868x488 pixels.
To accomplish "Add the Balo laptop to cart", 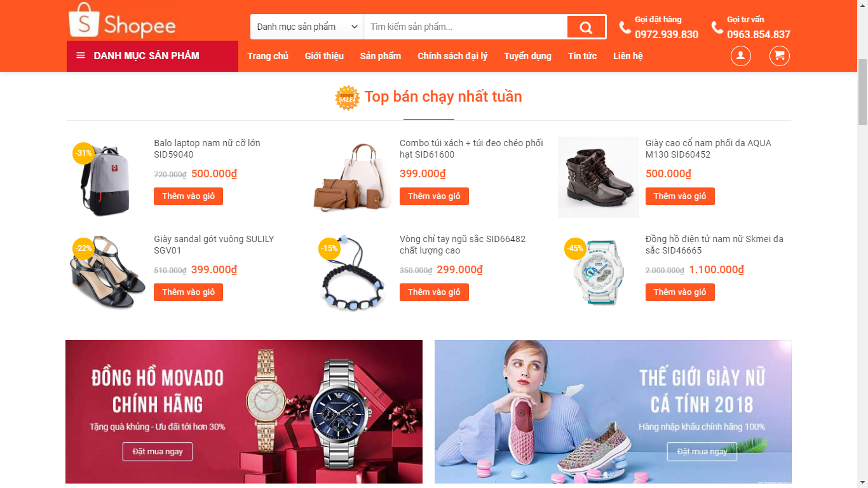I will point(188,196).
